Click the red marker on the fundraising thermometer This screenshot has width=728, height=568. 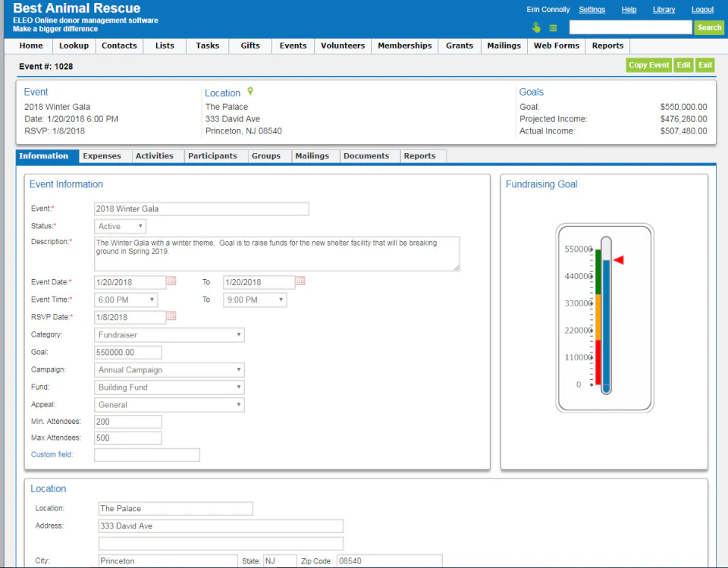pos(617,259)
